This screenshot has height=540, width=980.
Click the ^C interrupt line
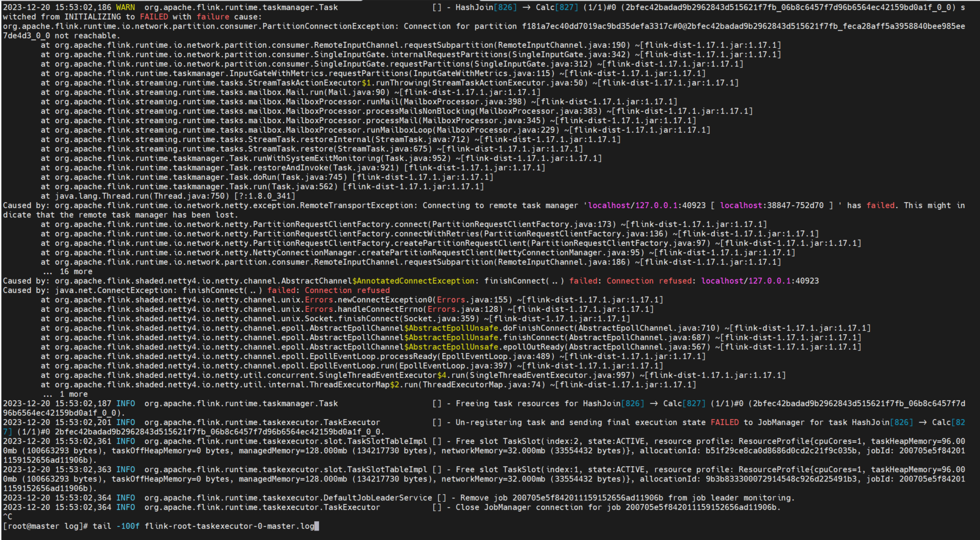(x=8, y=516)
